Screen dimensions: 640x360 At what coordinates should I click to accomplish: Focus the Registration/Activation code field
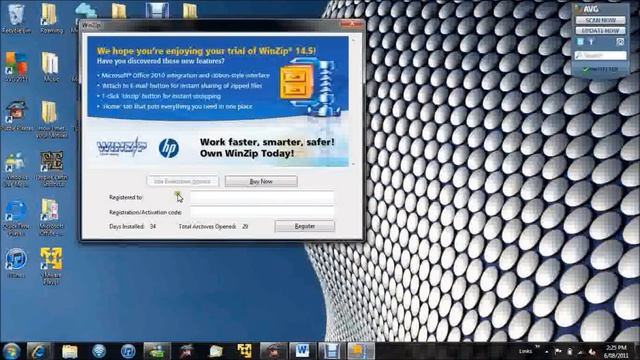click(262, 212)
